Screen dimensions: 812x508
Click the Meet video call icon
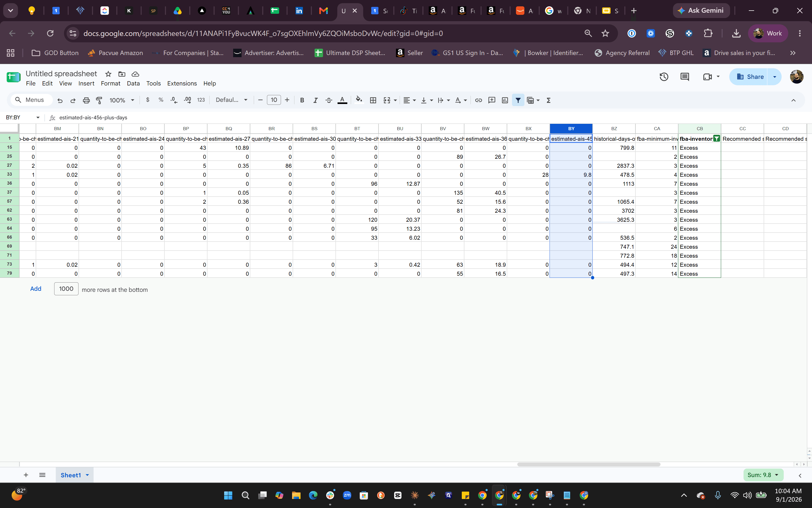707,77
